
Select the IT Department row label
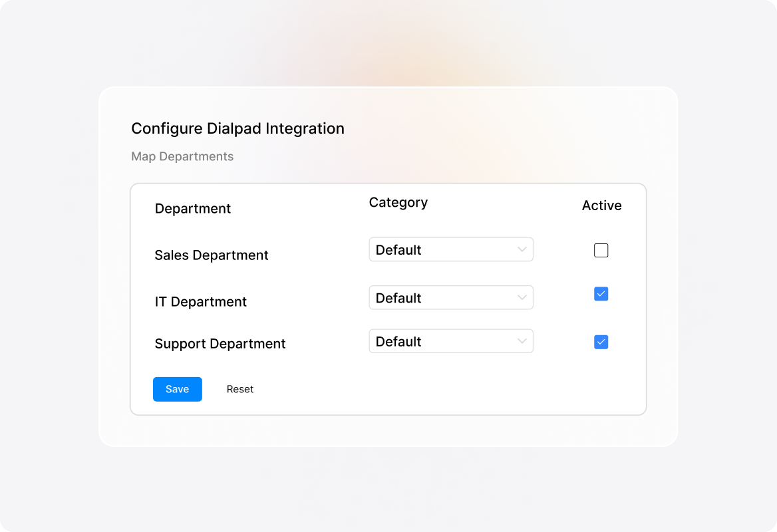tap(201, 301)
